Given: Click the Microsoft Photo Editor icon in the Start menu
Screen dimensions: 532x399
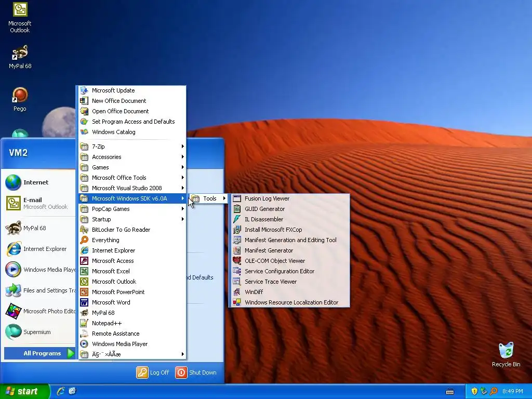Looking at the screenshot, I should 13,311.
